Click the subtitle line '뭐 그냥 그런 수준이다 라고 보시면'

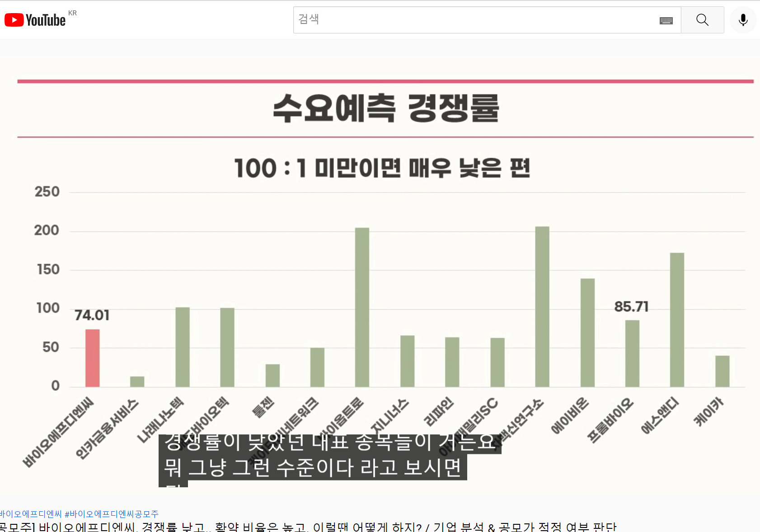(313, 467)
